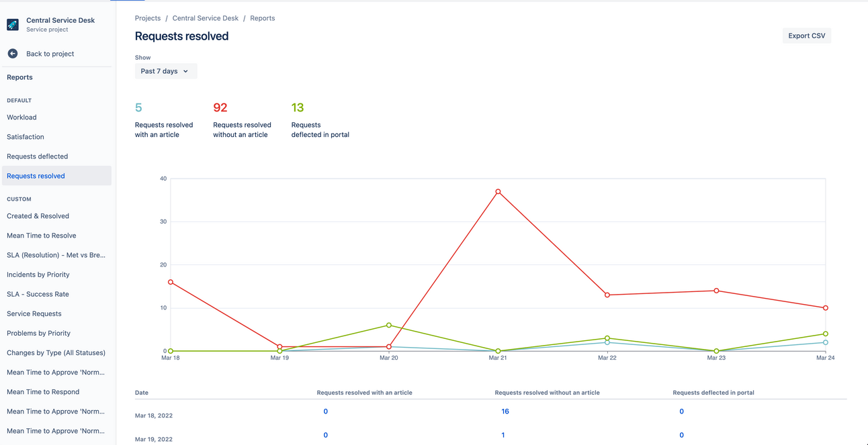868x445 pixels.
Task: Click the Export CSV button
Action: [x=806, y=36]
